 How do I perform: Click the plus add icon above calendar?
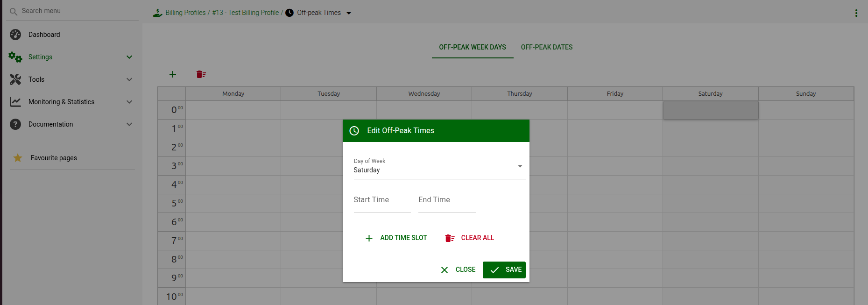(x=173, y=74)
